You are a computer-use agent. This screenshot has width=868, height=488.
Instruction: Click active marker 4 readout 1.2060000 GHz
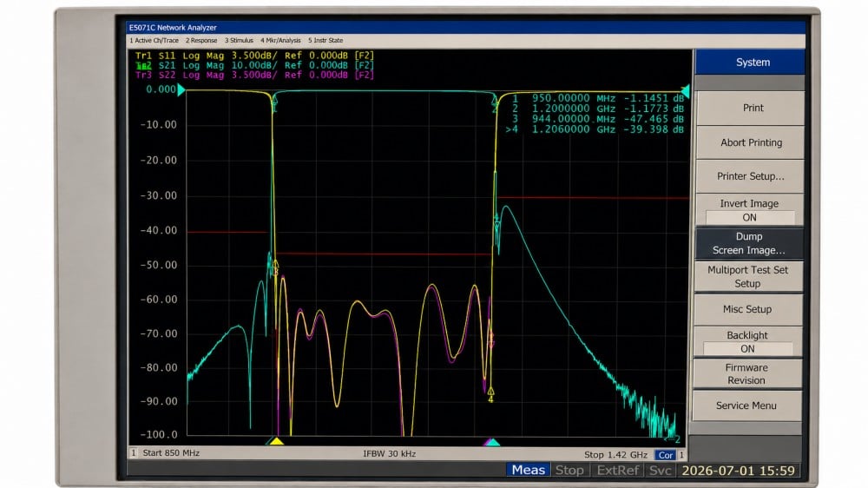point(595,129)
